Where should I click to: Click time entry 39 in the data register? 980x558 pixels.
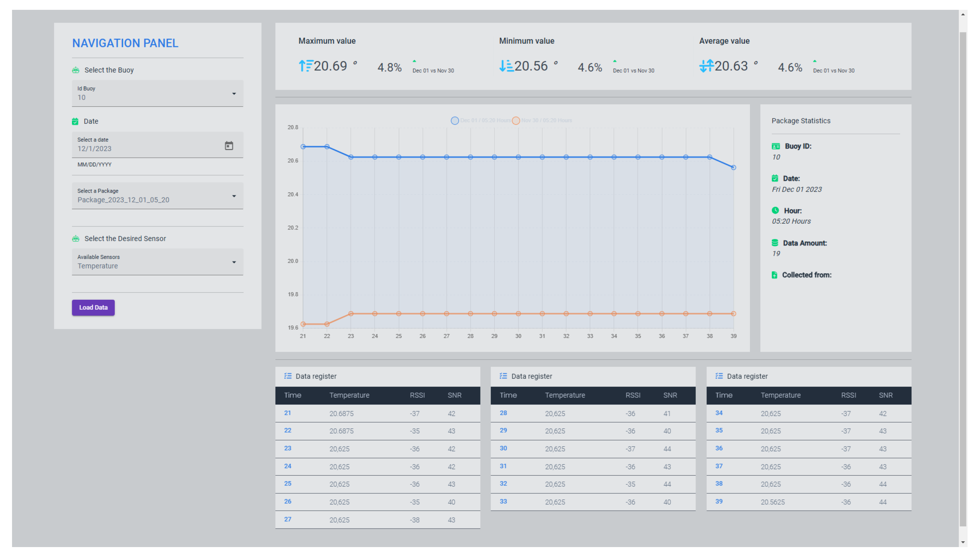tap(719, 501)
